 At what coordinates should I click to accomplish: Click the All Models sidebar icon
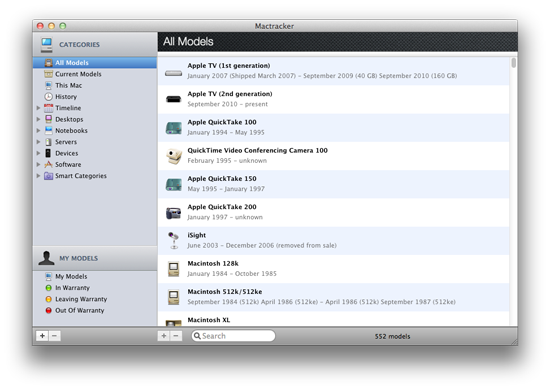[48, 63]
